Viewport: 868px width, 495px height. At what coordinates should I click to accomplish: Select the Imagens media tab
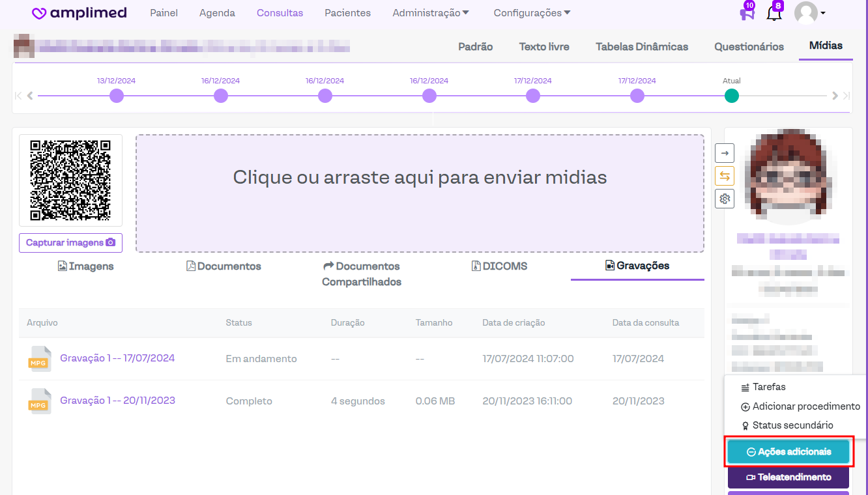(85, 266)
